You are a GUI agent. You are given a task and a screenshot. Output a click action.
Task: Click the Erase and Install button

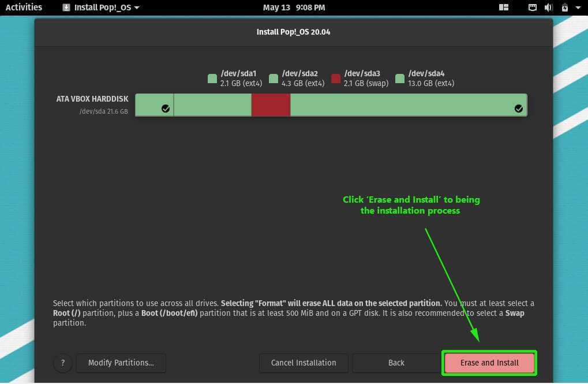click(489, 363)
